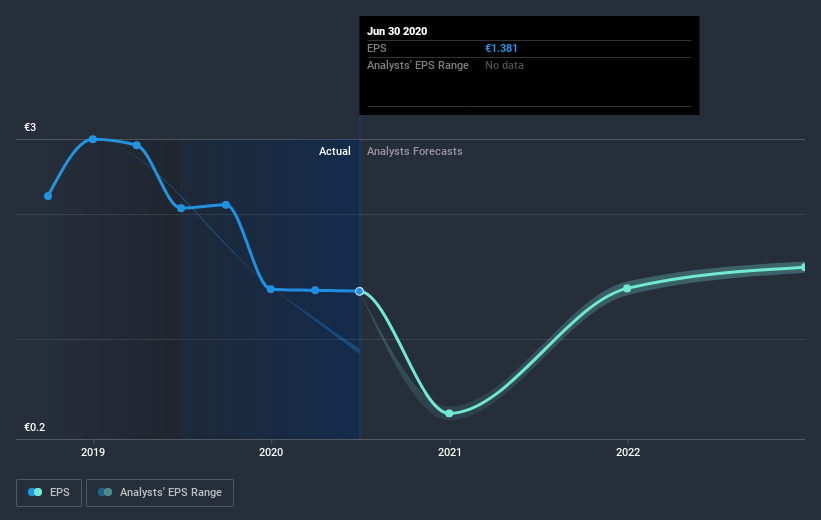Screen dimensions: 821x520
Task: Click the €3 y-axis label
Action: [30, 127]
